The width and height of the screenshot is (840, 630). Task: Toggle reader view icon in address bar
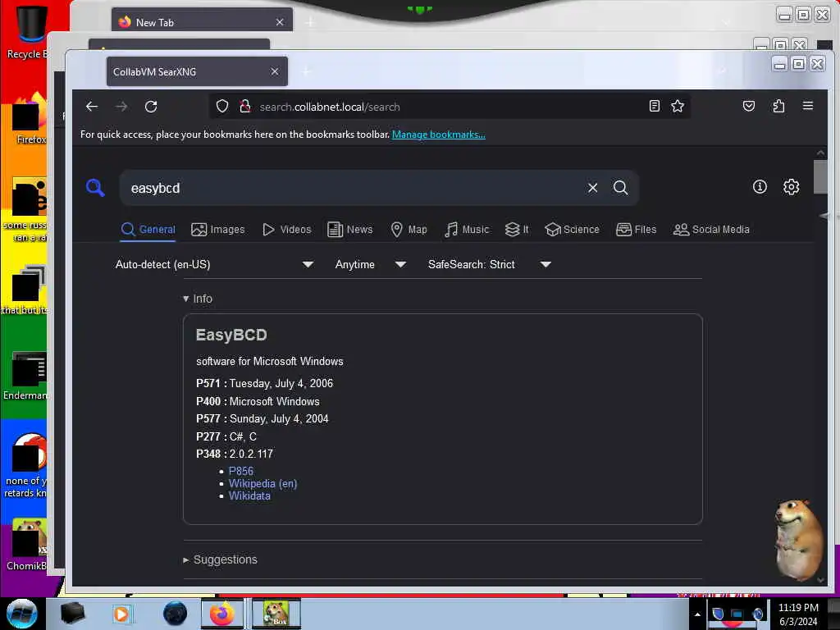(654, 106)
